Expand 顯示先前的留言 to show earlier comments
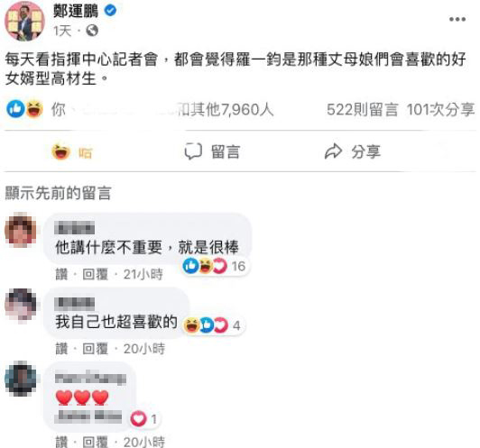This screenshot has height=448, width=480. click(x=58, y=193)
